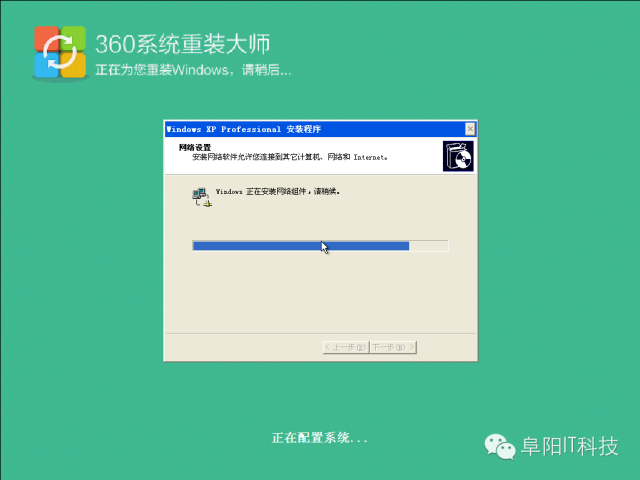640x480 pixels.
Task: Click the 360系统重装大师 title text
Action: (x=182, y=44)
